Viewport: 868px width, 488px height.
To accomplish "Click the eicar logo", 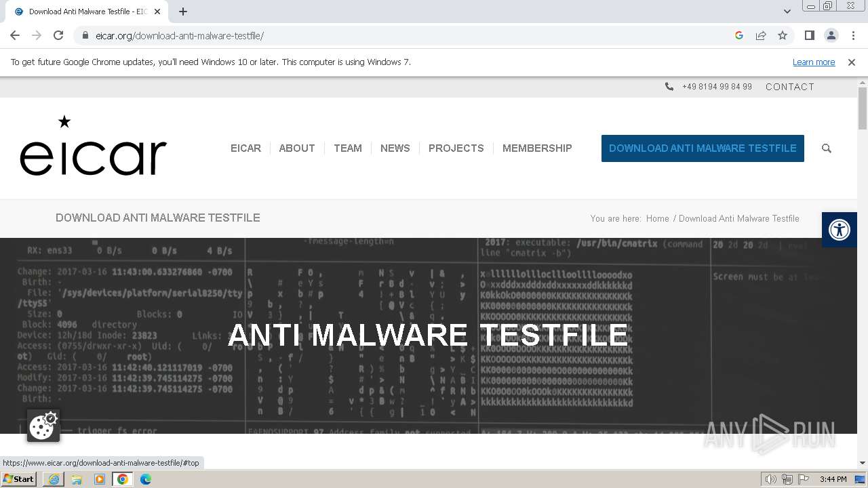I will tap(93, 145).
